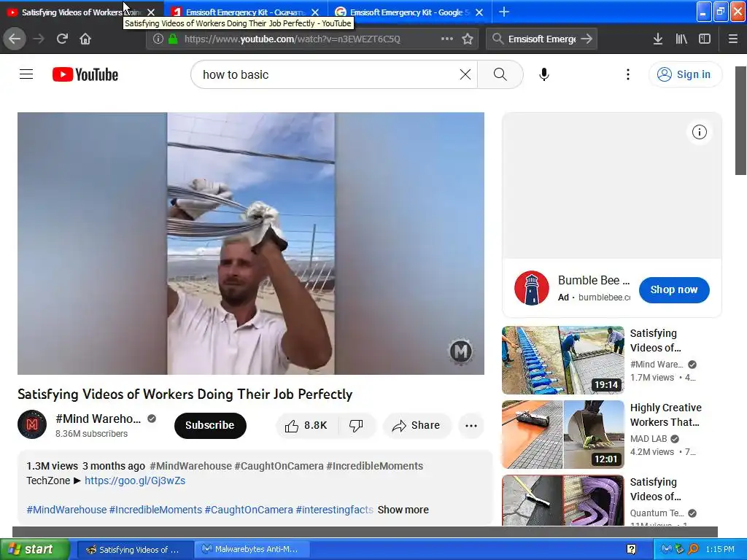
Task: Open the Firefox downloads panel
Action: (x=658, y=39)
